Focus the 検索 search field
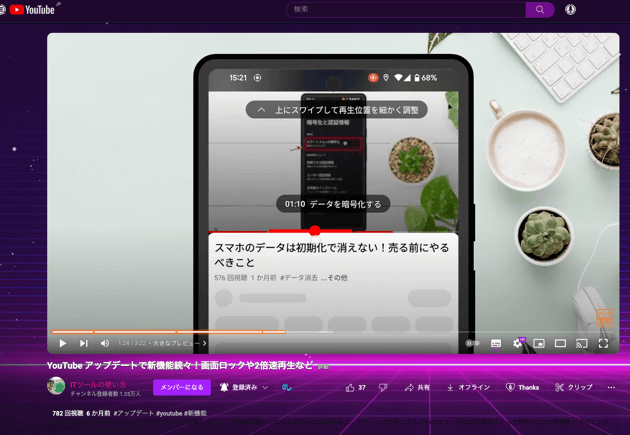This screenshot has width=630, height=435. point(406,10)
